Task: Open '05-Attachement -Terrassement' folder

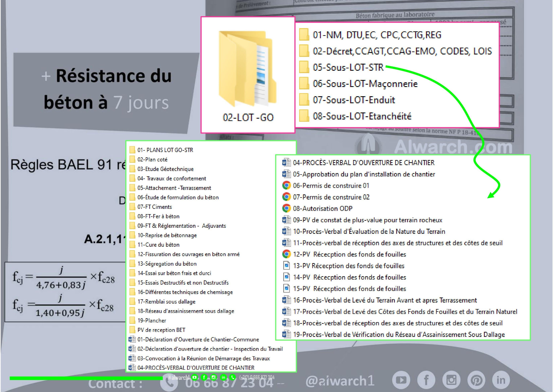Action: 174,188
